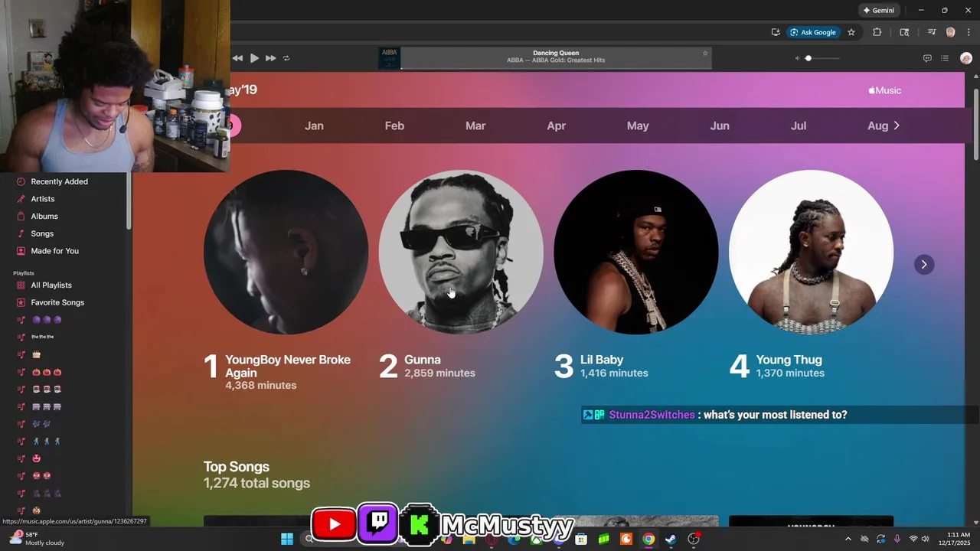This screenshot has width=980, height=551.
Task: Open Lil Baby artist photo
Action: coord(635,252)
